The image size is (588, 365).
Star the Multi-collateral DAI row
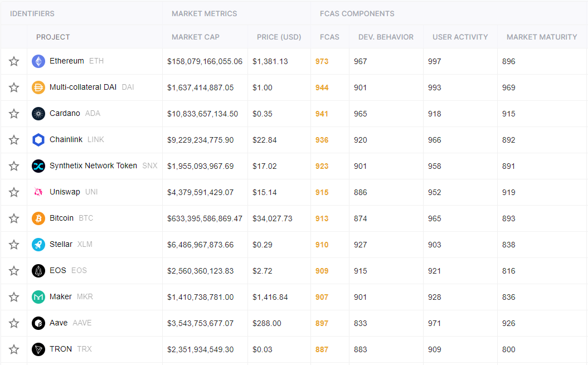[x=14, y=87]
